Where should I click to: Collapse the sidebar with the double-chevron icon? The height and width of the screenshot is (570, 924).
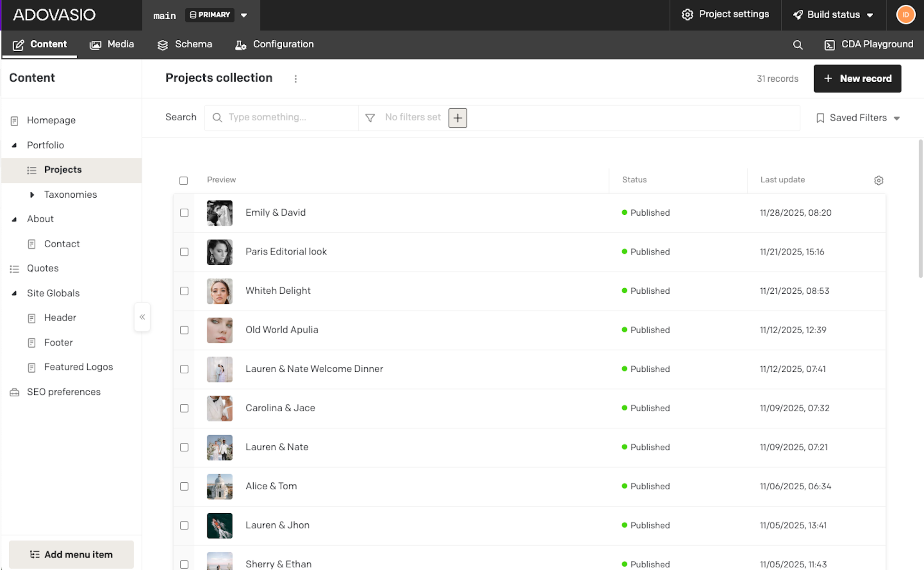tap(142, 317)
